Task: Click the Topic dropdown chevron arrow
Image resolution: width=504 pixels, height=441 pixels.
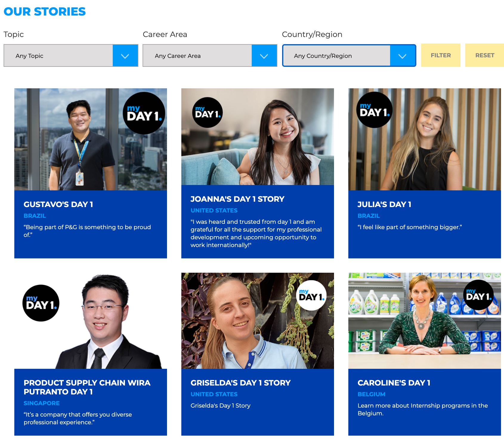Action: tap(125, 55)
